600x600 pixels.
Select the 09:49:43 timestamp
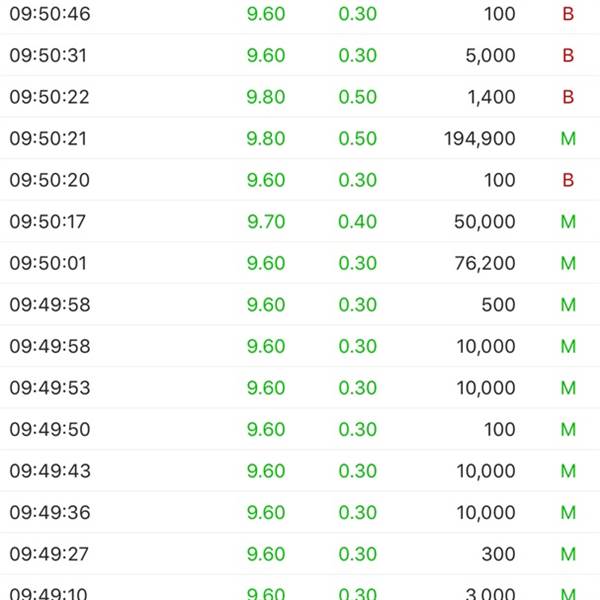[x=50, y=471]
